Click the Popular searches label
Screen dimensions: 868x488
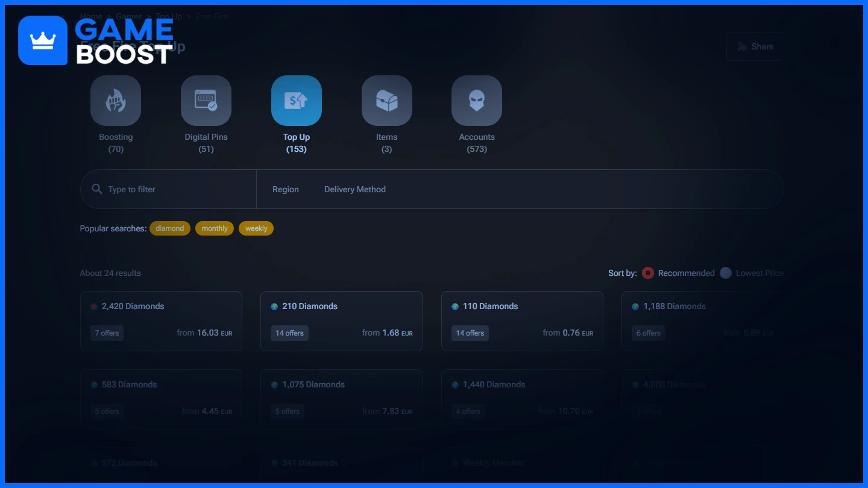pos(113,228)
